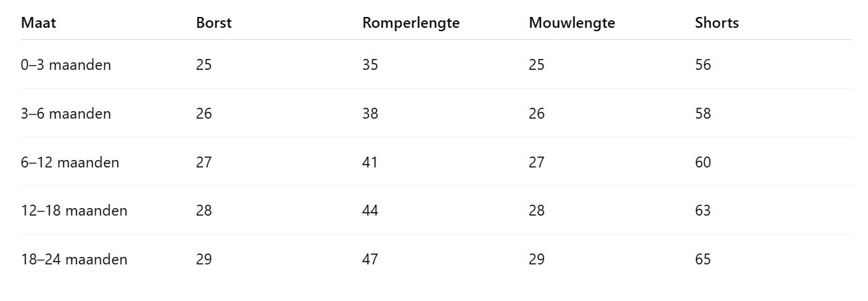Click the 12–18 maanden size label
This screenshot has height=301, width=868.
[x=74, y=211]
